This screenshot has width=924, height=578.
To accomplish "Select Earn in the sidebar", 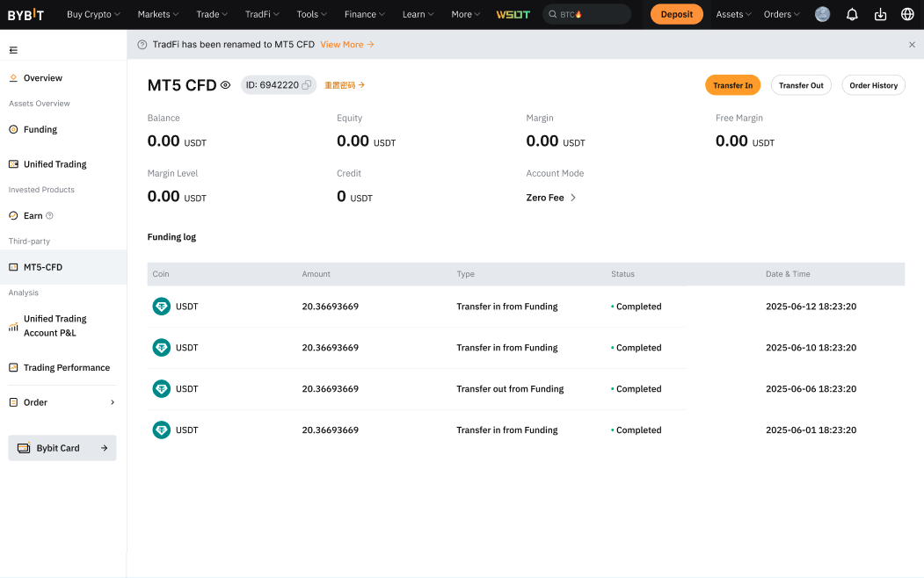I will pyautogui.click(x=33, y=216).
